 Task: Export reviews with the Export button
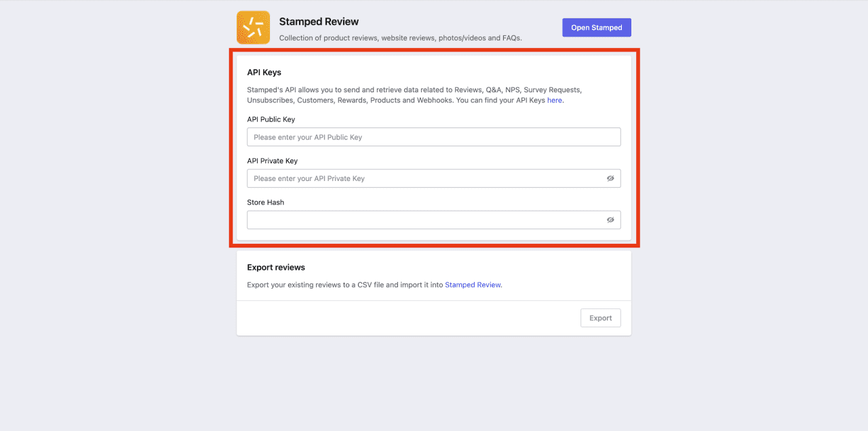[x=601, y=318]
